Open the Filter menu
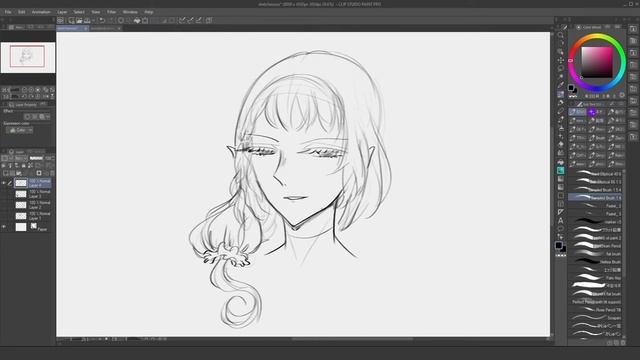Viewport: 640px width, 360px height. 111,12
